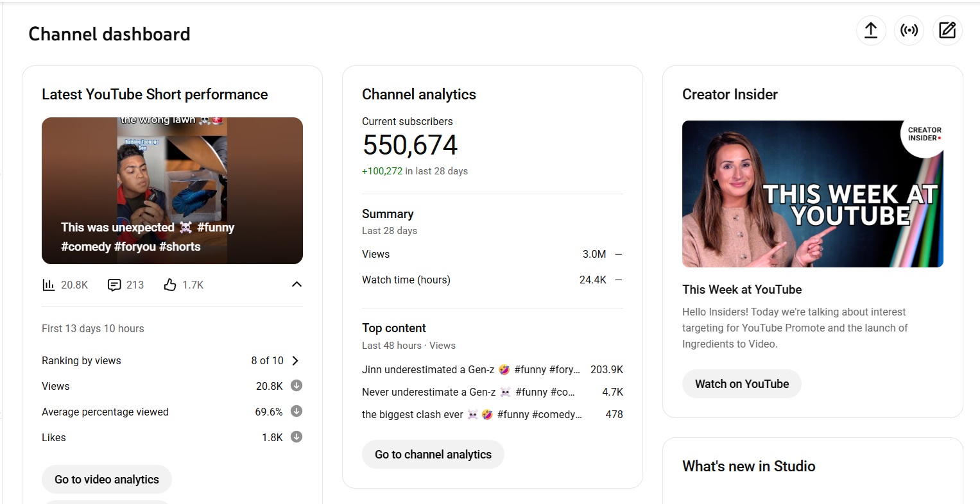Expand Ranking by views 8 of 10
This screenshot has height=504, width=980.
tap(295, 360)
